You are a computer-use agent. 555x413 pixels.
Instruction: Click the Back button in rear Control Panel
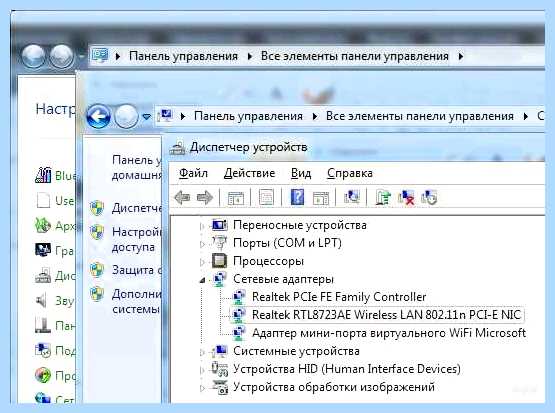[34, 56]
